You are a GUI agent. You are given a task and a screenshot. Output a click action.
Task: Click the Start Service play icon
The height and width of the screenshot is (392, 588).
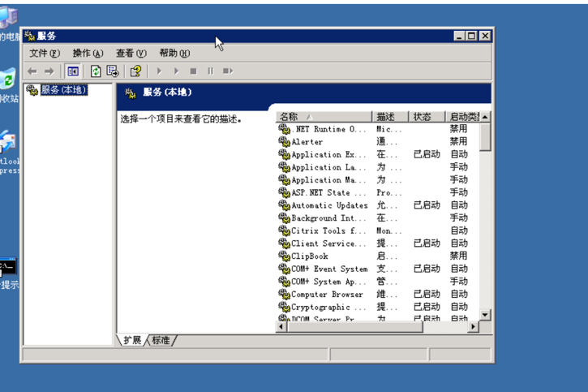[160, 71]
